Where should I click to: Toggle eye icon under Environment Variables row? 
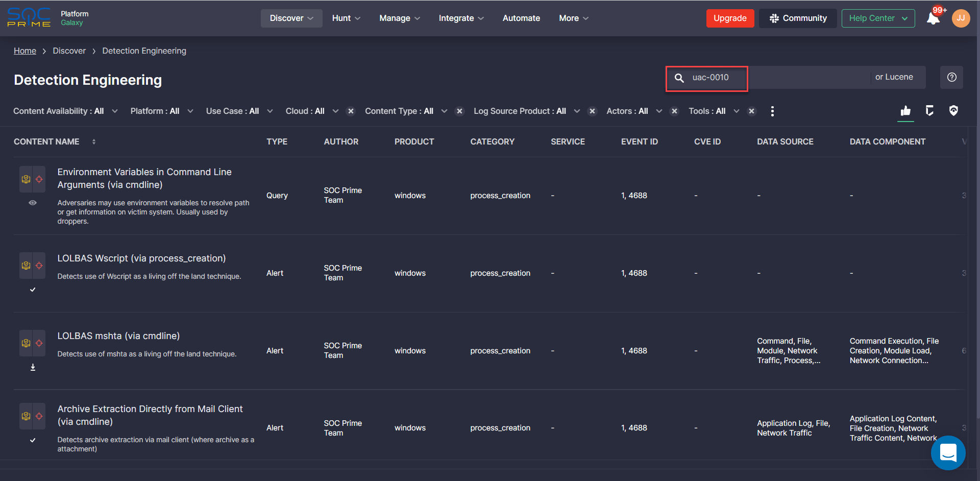[x=33, y=203]
